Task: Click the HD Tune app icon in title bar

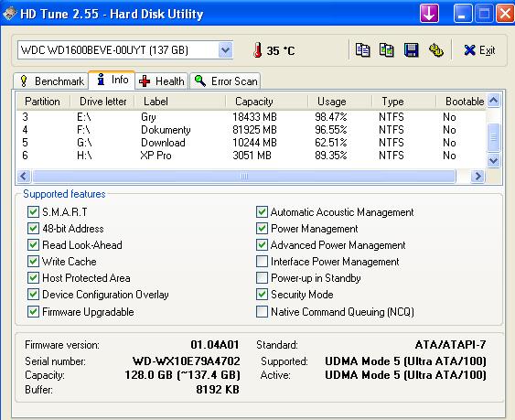Action: (x=9, y=14)
